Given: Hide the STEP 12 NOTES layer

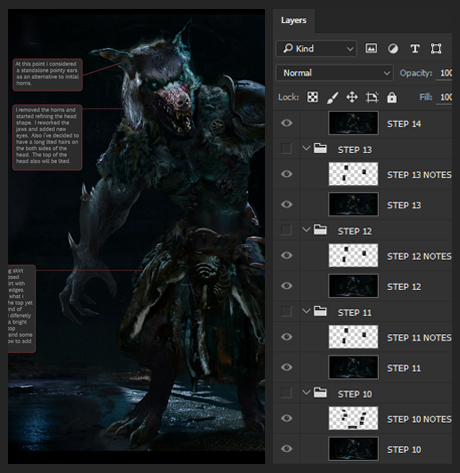Looking at the screenshot, I should click(286, 255).
